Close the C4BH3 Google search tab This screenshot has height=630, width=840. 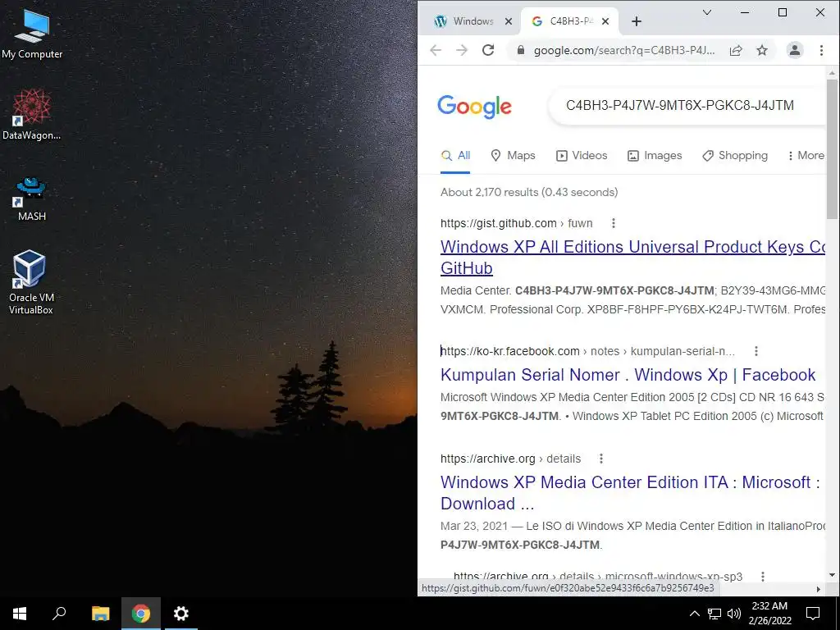(x=605, y=21)
